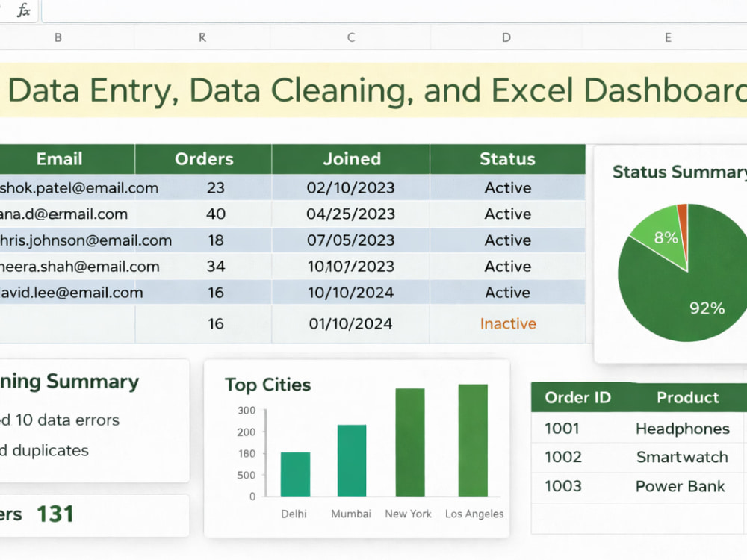Click the Top Cities chart title

click(x=267, y=385)
